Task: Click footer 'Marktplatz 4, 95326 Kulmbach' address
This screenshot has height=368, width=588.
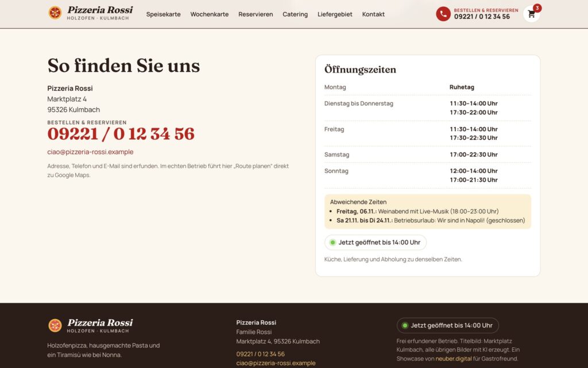Action: [x=278, y=342]
